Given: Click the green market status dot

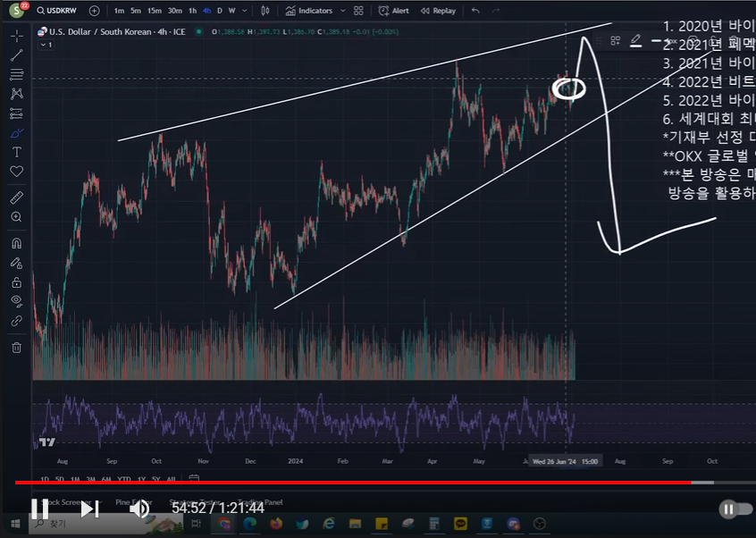Looking at the screenshot, I should click(198, 32).
